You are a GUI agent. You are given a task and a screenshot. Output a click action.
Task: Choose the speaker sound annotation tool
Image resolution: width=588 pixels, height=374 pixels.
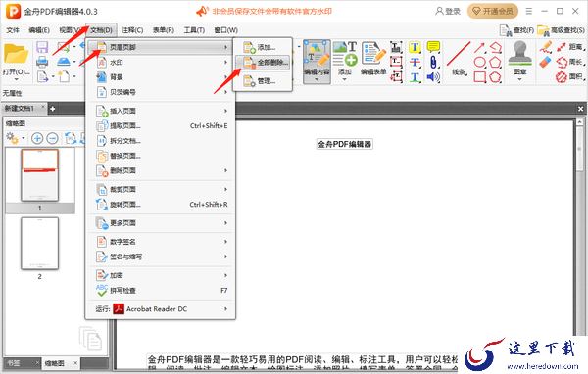tap(433, 77)
